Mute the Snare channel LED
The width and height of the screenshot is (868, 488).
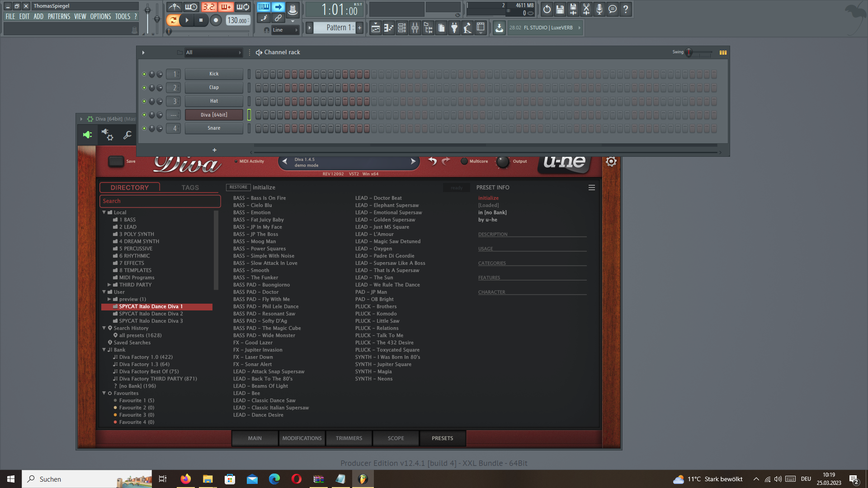(x=144, y=128)
